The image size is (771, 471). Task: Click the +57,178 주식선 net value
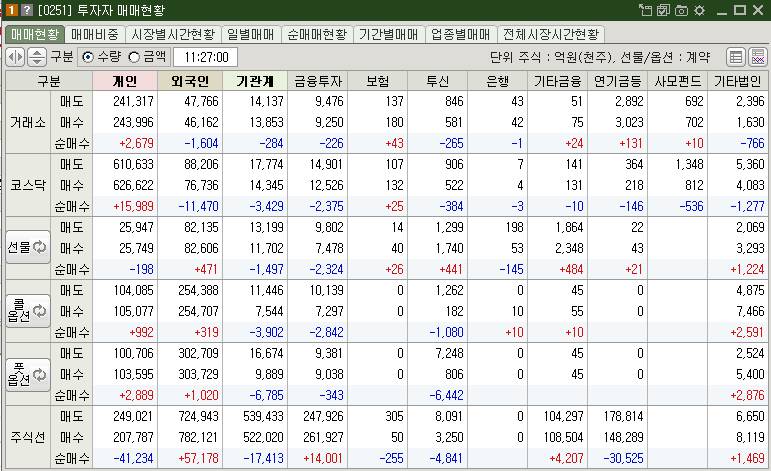coord(198,458)
